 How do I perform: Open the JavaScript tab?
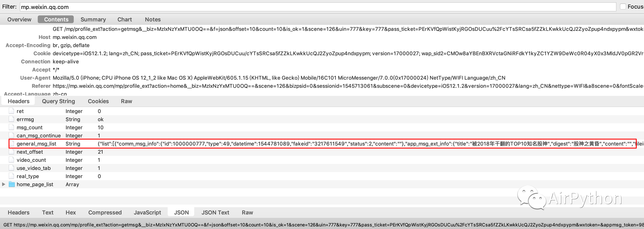147,213
